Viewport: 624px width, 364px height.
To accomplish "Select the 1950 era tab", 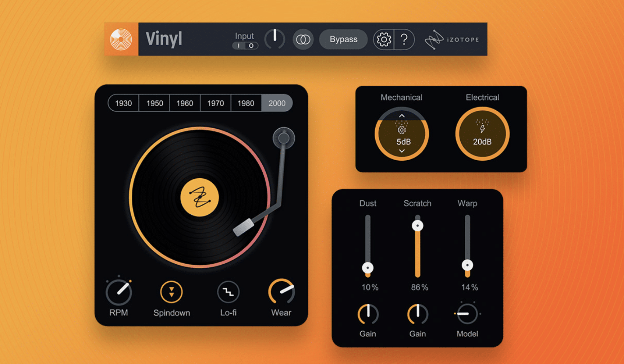I will coord(155,103).
